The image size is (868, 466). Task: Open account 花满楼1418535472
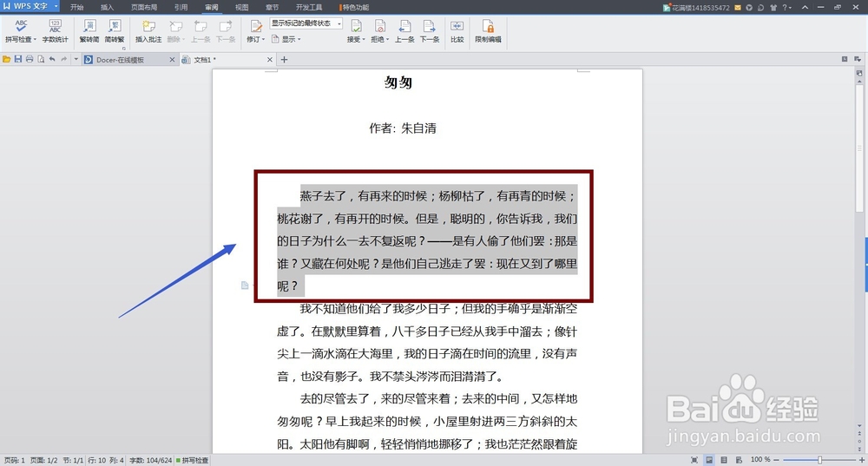click(696, 8)
